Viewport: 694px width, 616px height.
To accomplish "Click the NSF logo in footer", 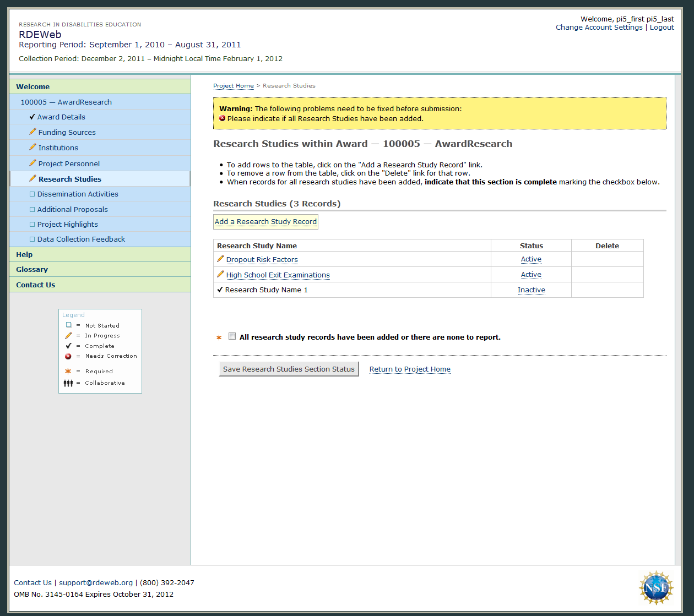I will (656, 588).
